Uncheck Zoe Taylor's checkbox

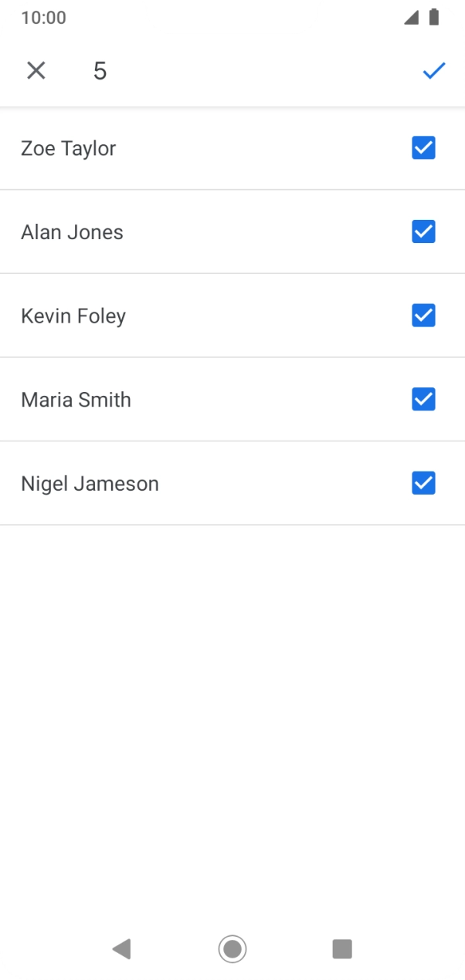coord(423,147)
